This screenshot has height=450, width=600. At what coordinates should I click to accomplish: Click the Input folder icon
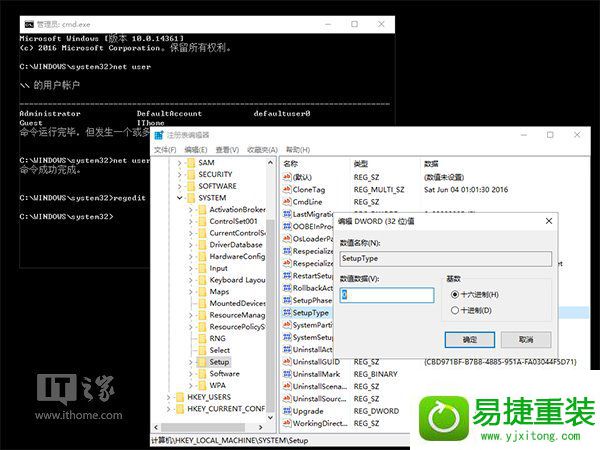(202, 269)
